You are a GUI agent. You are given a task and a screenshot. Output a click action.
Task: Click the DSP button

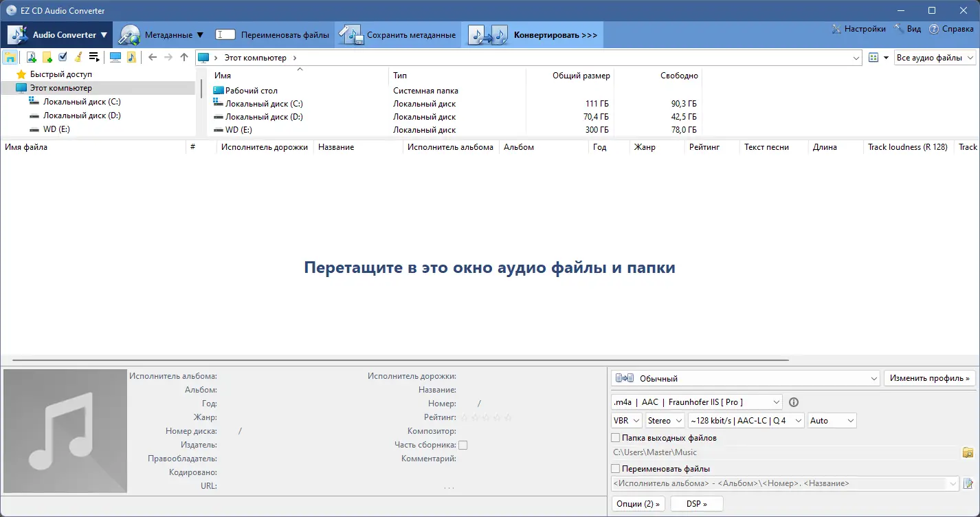tap(695, 503)
